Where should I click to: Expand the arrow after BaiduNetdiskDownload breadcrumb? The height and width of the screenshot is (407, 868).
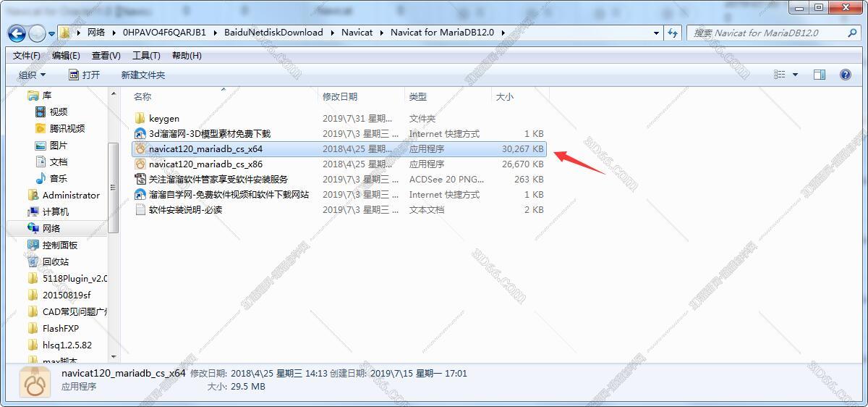click(x=333, y=33)
